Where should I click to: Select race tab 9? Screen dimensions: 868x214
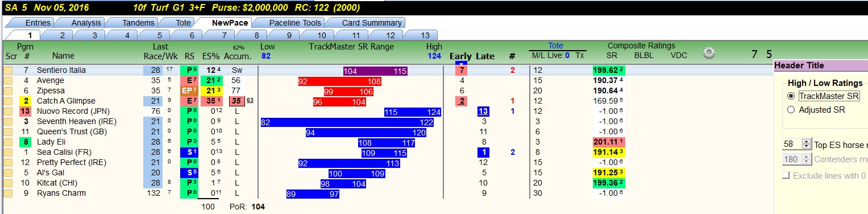289,35
